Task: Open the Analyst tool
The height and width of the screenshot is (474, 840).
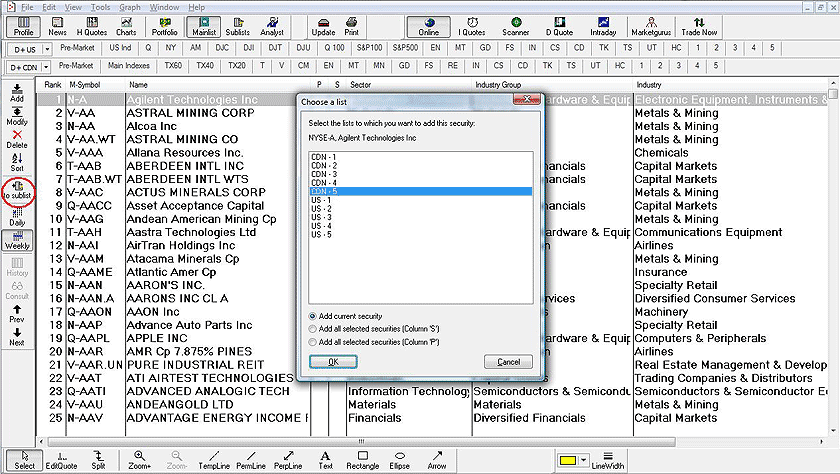Action: click(x=272, y=26)
